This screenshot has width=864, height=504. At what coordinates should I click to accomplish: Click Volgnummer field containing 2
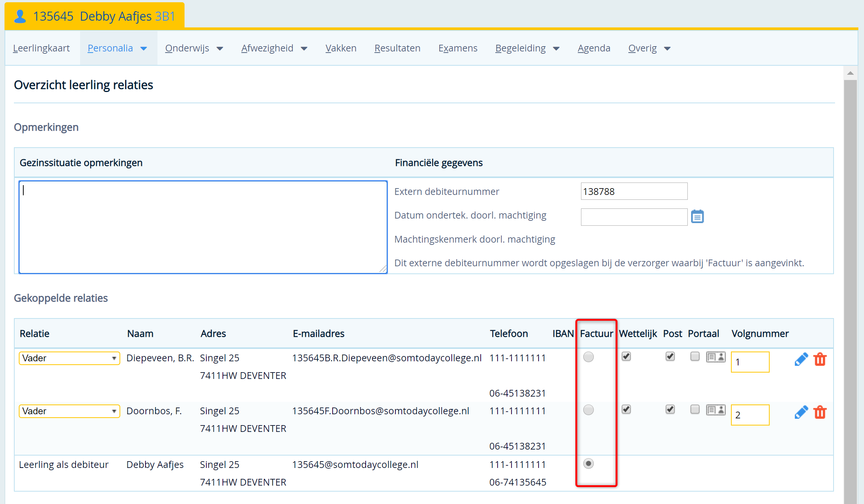pos(750,415)
